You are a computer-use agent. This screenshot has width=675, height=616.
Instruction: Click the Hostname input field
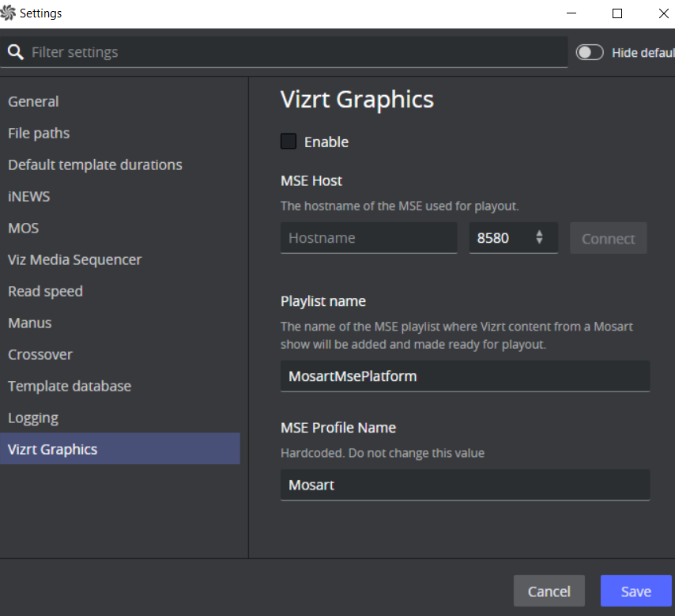(368, 238)
